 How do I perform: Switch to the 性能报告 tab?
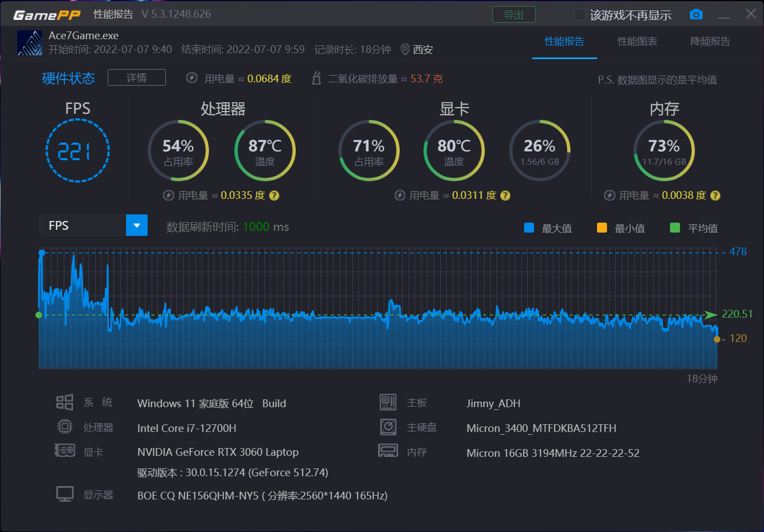coord(564,41)
